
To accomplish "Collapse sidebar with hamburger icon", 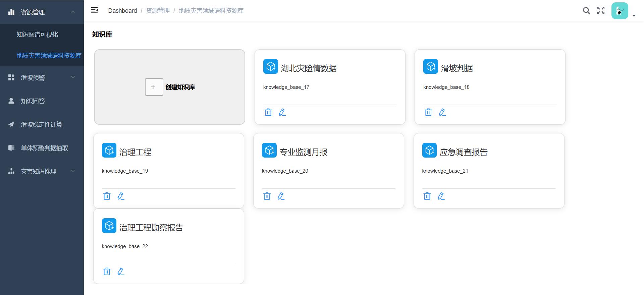I will click(95, 11).
